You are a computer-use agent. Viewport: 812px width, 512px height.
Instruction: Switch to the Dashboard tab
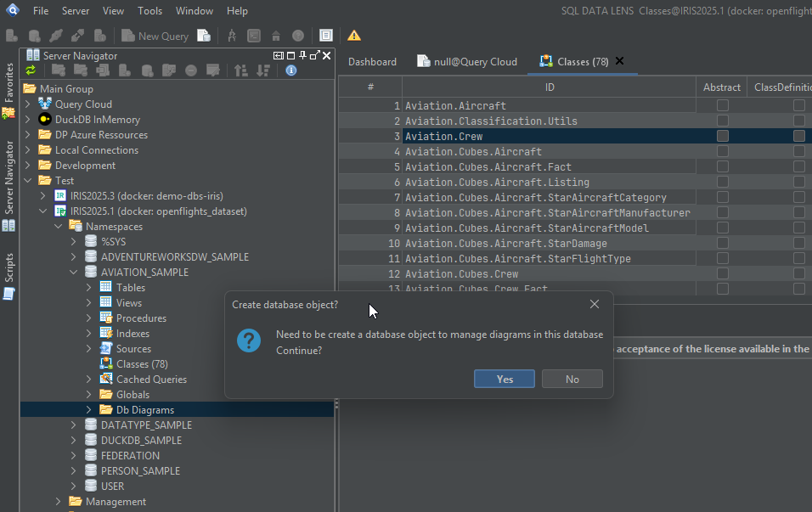[x=372, y=62]
